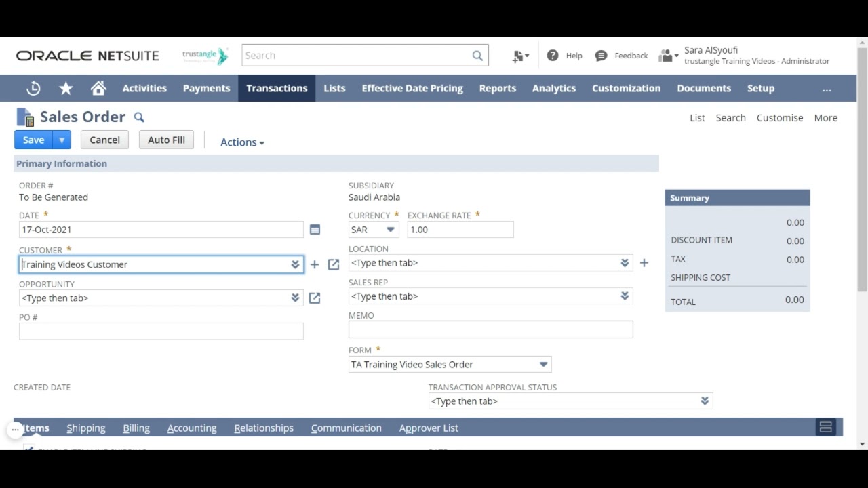Click the floating ellipsis bubble icon
The width and height of the screenshot is (868, 488).
tap(15, 429)
